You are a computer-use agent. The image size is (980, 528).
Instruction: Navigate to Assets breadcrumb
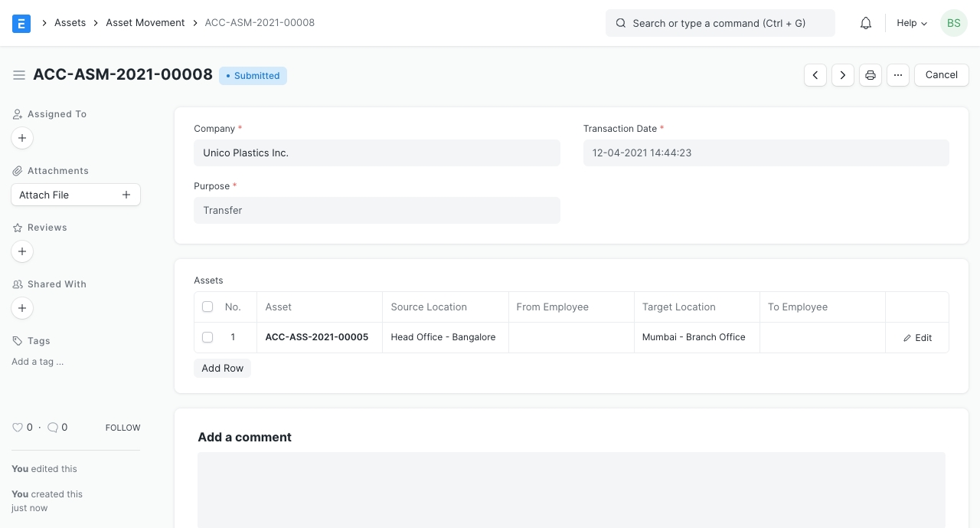[70, 23]
